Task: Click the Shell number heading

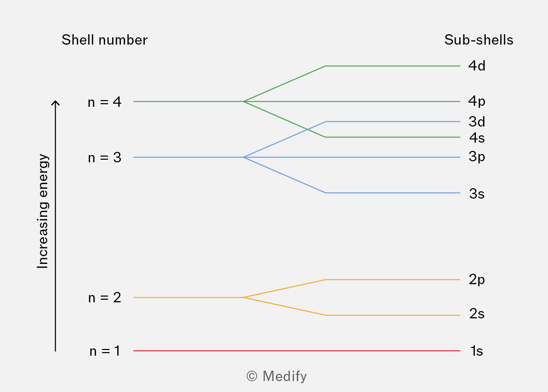Action: [x=104, y=40]
